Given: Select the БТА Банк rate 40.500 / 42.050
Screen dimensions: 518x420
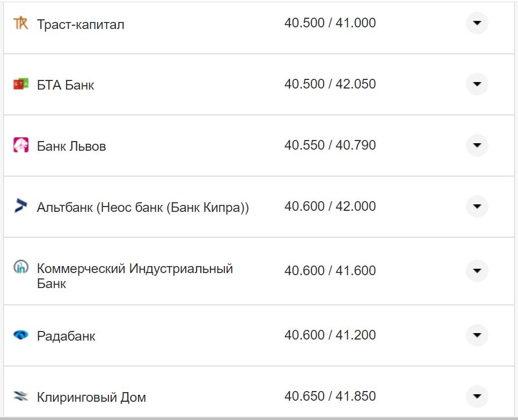Looking at the screenshot, I should click(x=331, y=84).
